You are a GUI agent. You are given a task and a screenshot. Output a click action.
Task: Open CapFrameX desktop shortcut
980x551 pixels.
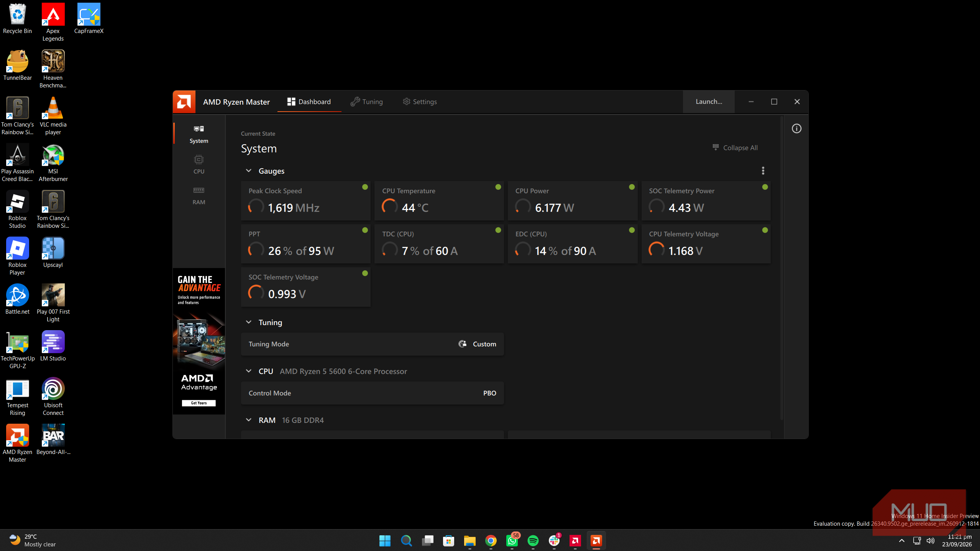89,18
